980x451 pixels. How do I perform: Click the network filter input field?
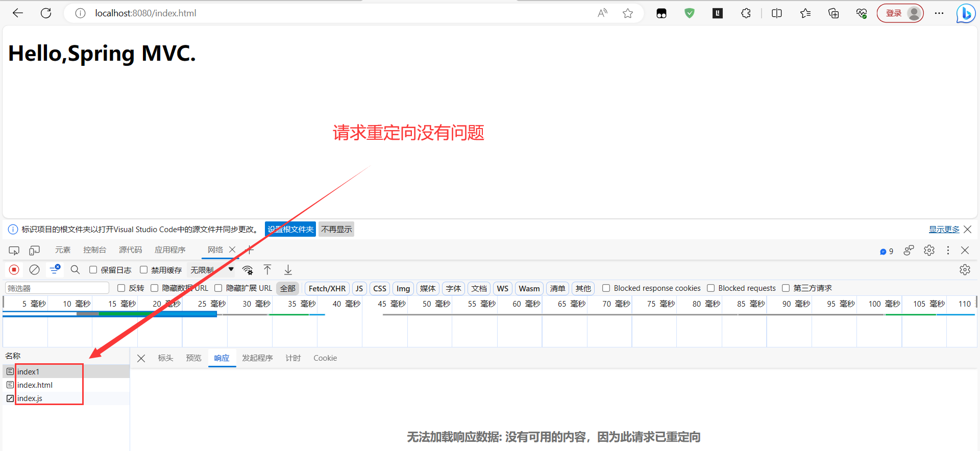pos(57,288)
